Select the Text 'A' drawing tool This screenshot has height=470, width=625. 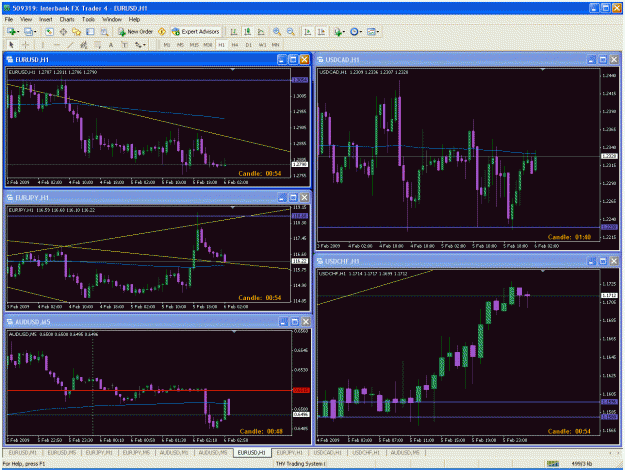111,45
